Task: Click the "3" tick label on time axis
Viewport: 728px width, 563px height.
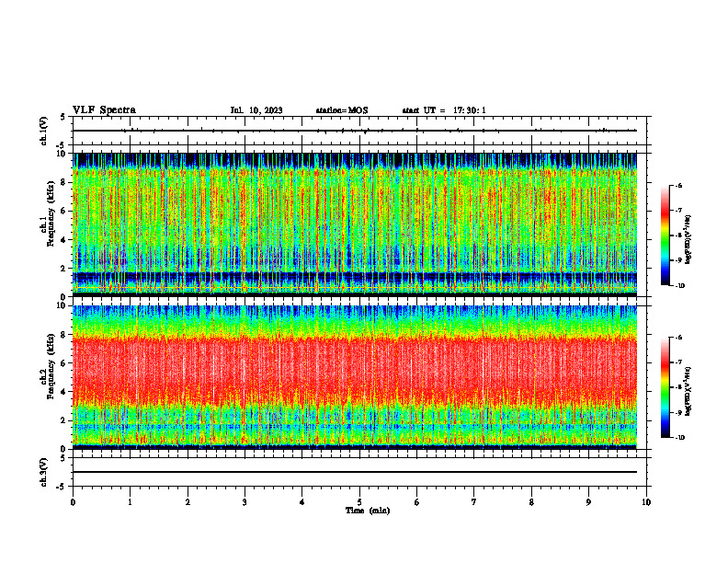Action: click(x=245, y=502)
